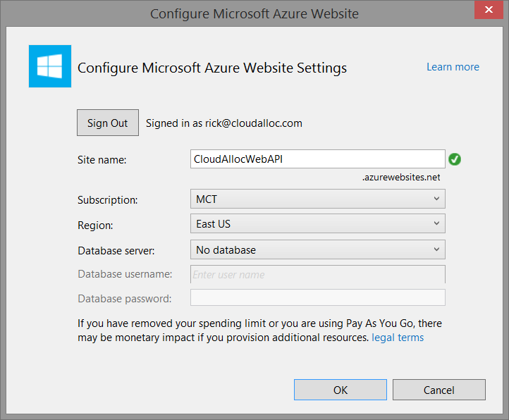Open the legal terms link
509x420 pixels.
click(398, 338)
